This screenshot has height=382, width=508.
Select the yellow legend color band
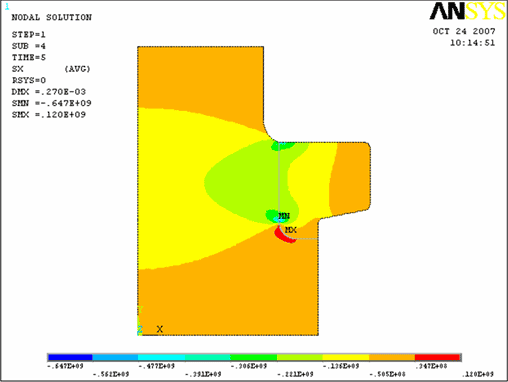point(346,357)
